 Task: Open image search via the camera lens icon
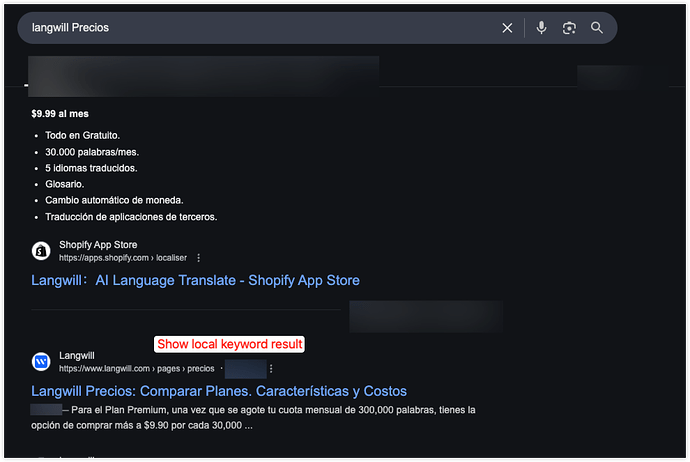pyautogui.click(x=569, y=28)
